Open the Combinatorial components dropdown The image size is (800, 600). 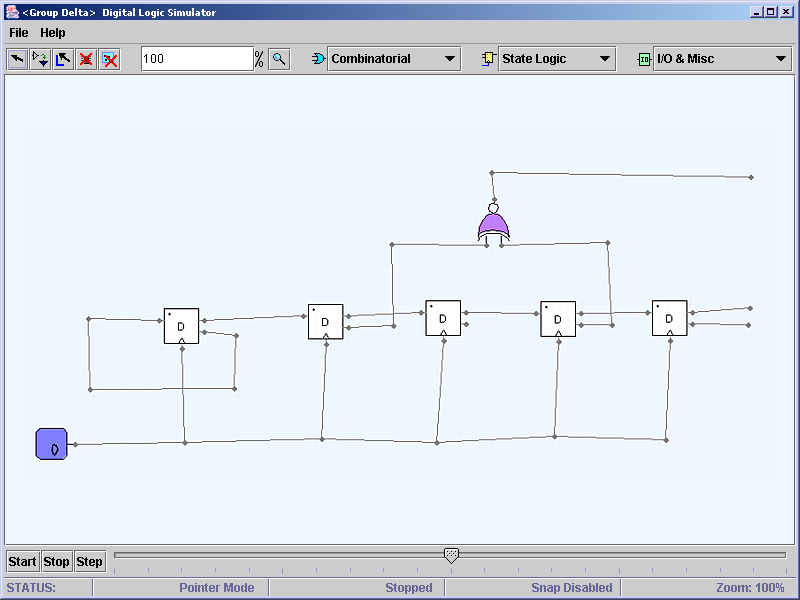(394, 59)
